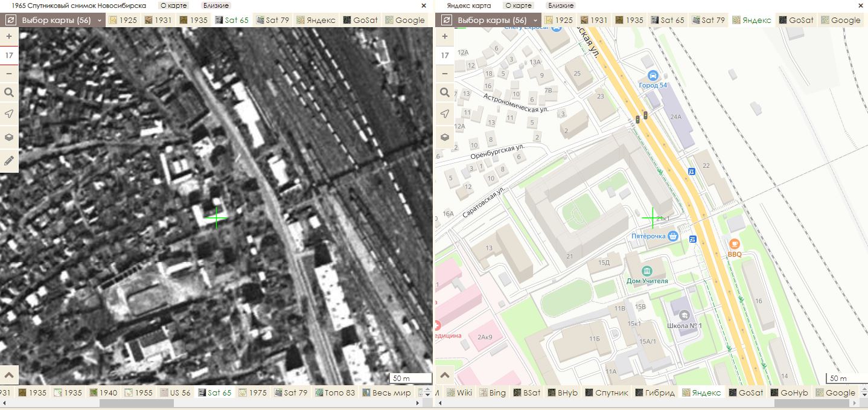Screen dimensions: 868x410
Task: Select the 1940 tab in the bottom-left bar
Action: (104, 392)
